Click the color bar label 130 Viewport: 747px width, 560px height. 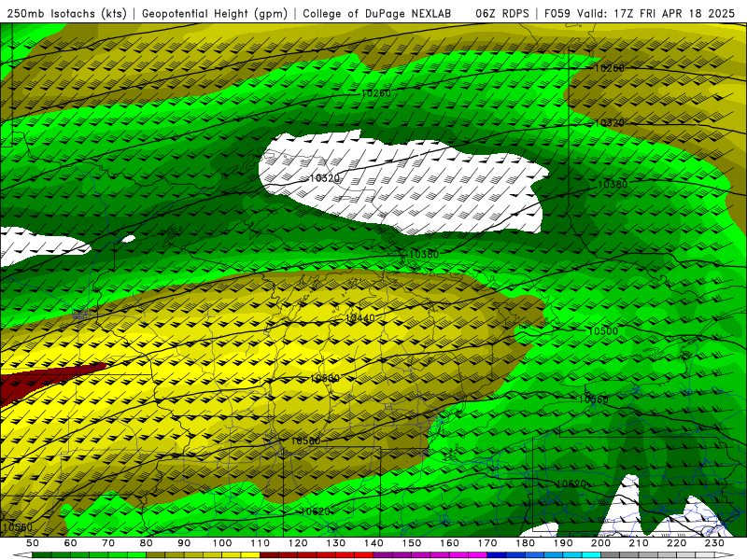pos(335,543)
